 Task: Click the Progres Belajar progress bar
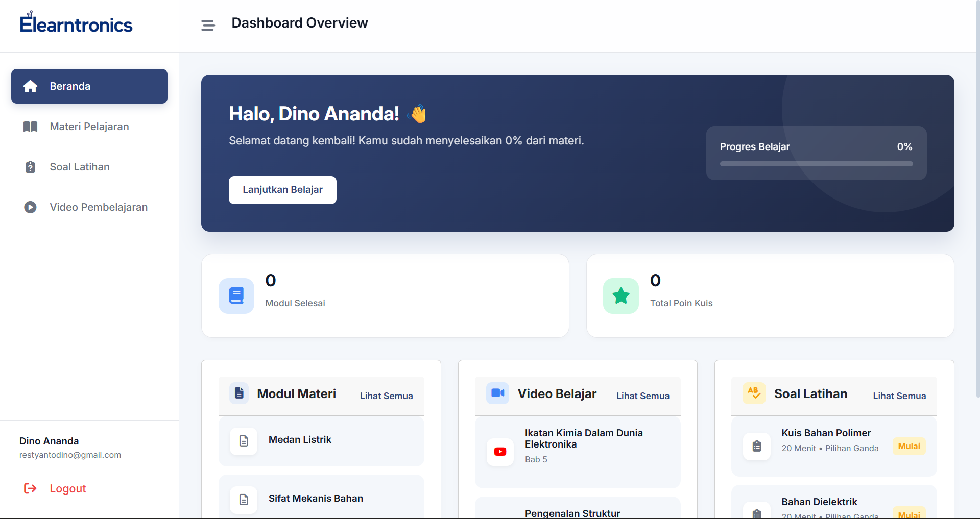pos(816,164)
